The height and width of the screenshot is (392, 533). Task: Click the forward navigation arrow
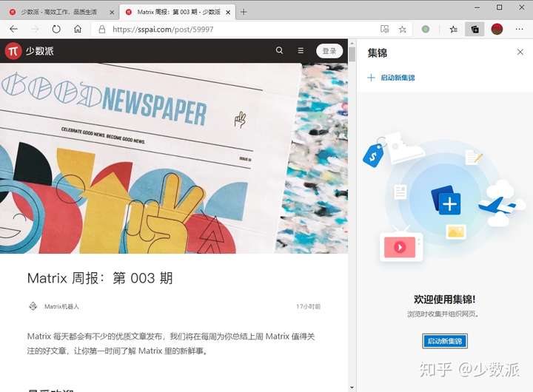tap(35, 29)
